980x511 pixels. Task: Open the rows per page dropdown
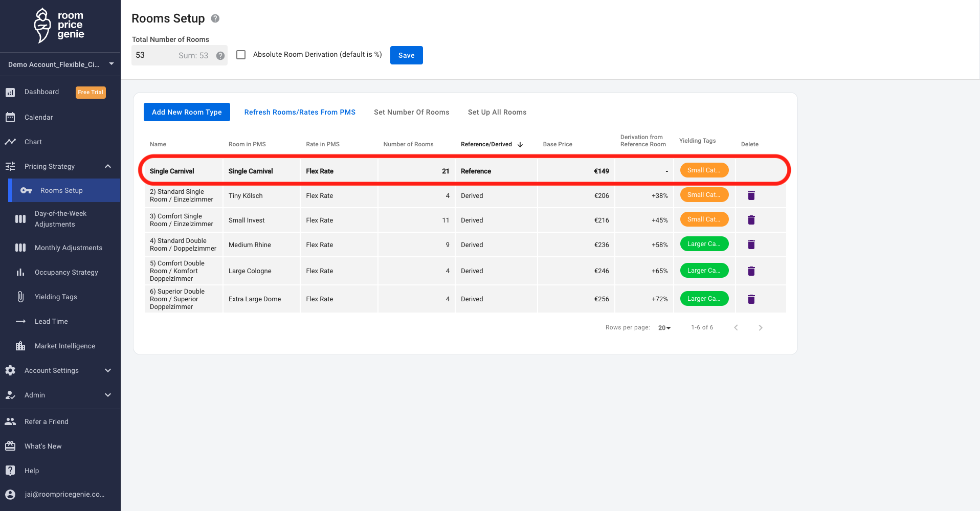(x=664, y=328)
